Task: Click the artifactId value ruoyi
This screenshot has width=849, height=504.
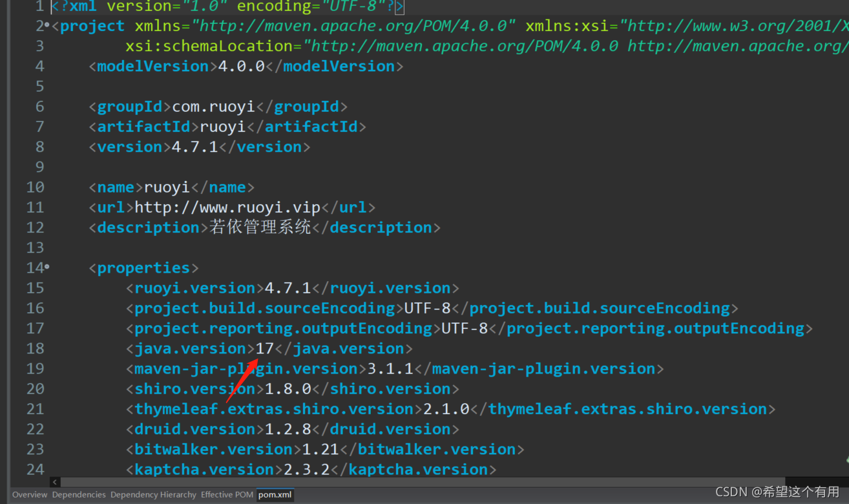Action: (223, 127)
